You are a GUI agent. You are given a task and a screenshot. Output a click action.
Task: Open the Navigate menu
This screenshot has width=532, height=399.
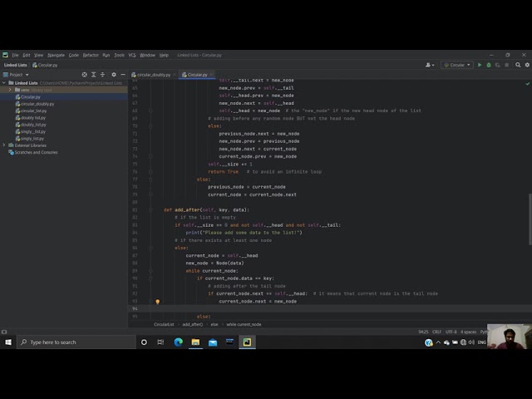click(56, 55)
